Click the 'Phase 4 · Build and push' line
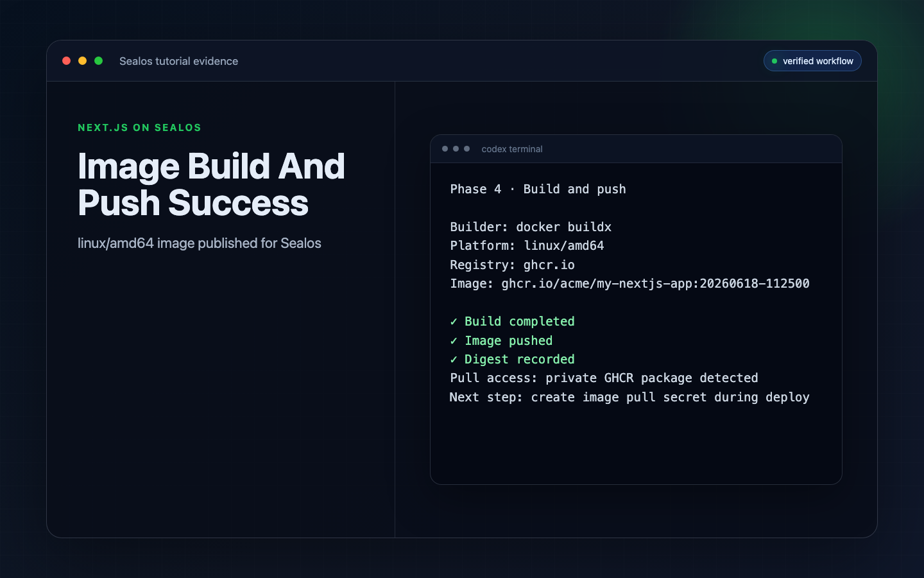 tap(538, 189)
